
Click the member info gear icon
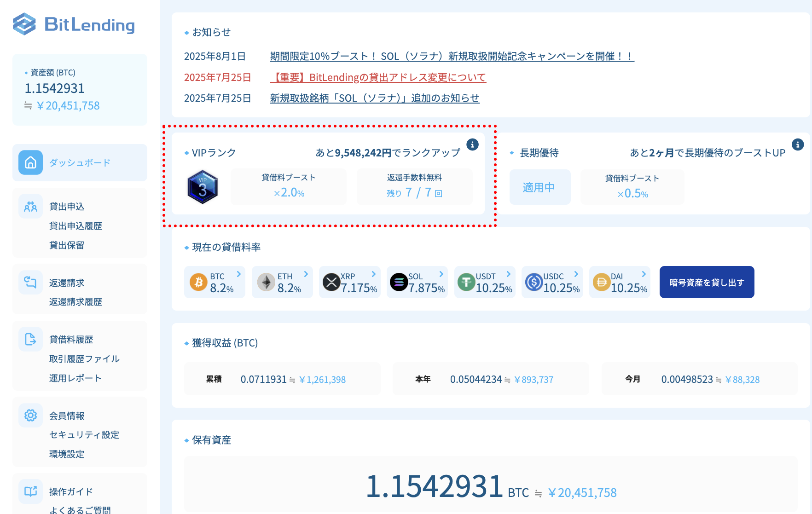pyautogui.click(x=30, y=415)
